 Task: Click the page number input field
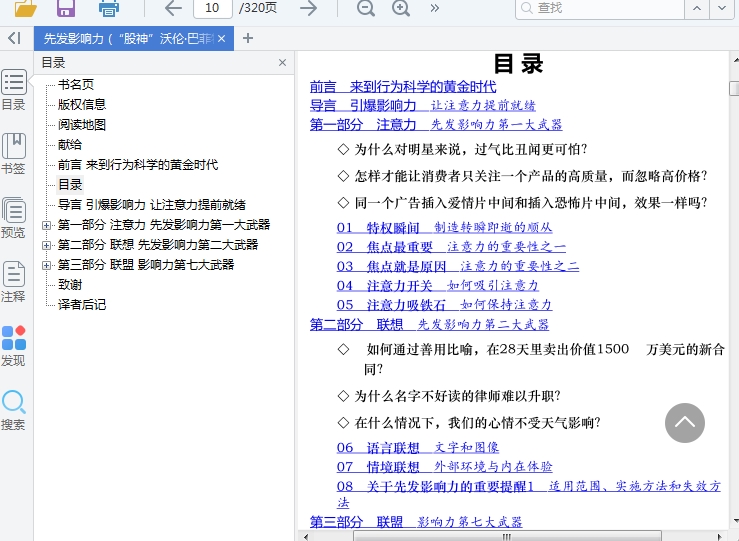(x=211, y=8)
